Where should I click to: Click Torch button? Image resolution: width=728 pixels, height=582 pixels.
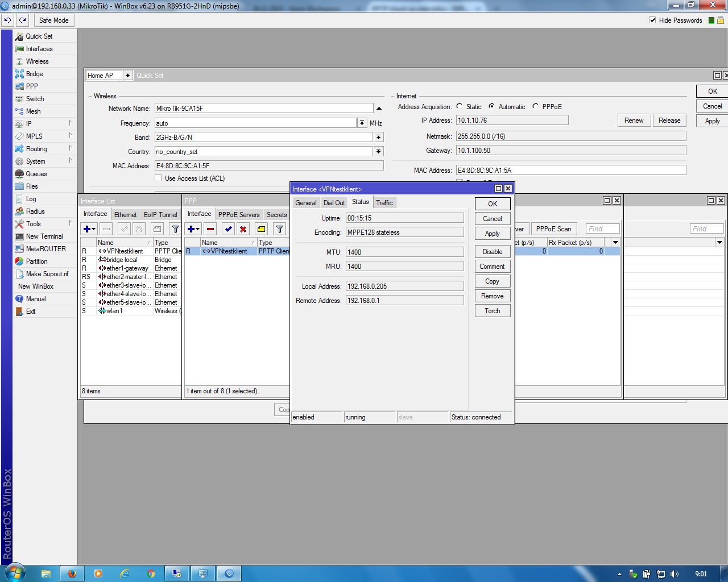pos(493,311)
